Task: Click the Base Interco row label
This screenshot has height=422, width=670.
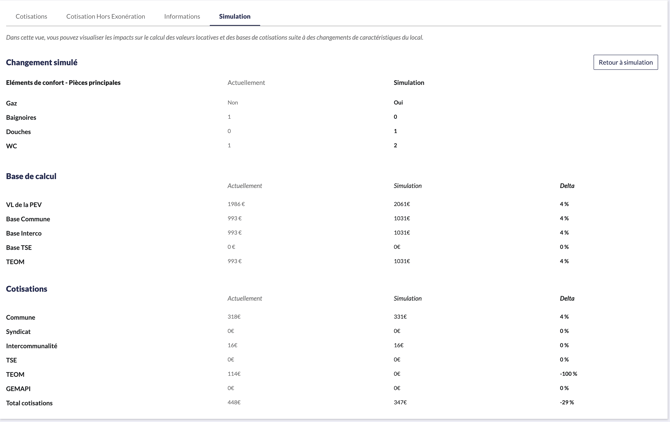Action: (26, 233)
